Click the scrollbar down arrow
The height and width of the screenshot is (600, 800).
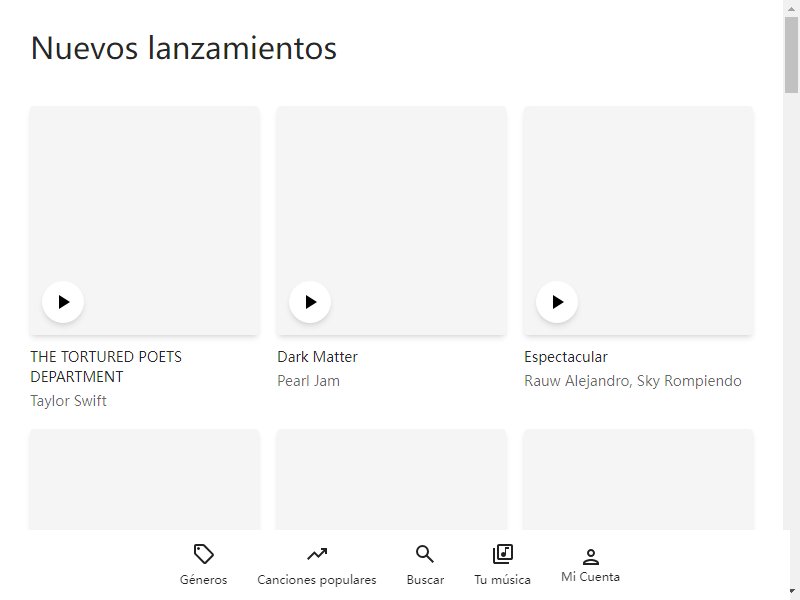[791, 591]
